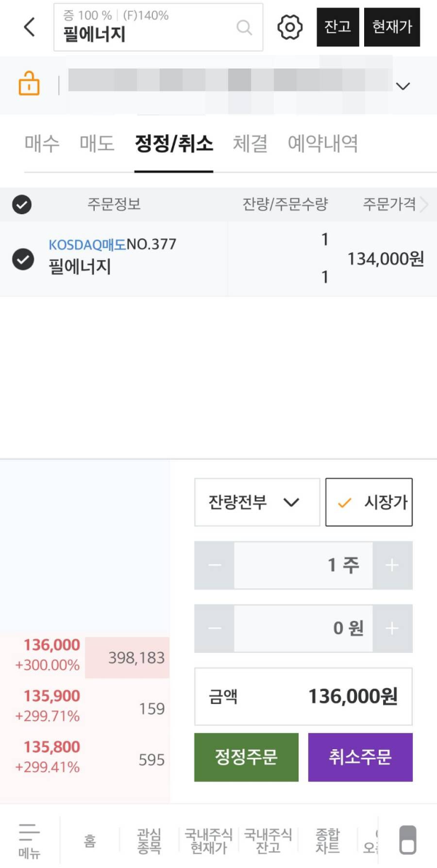
Task: Switch to the 체결 tab
Action: tap(250, 144)
